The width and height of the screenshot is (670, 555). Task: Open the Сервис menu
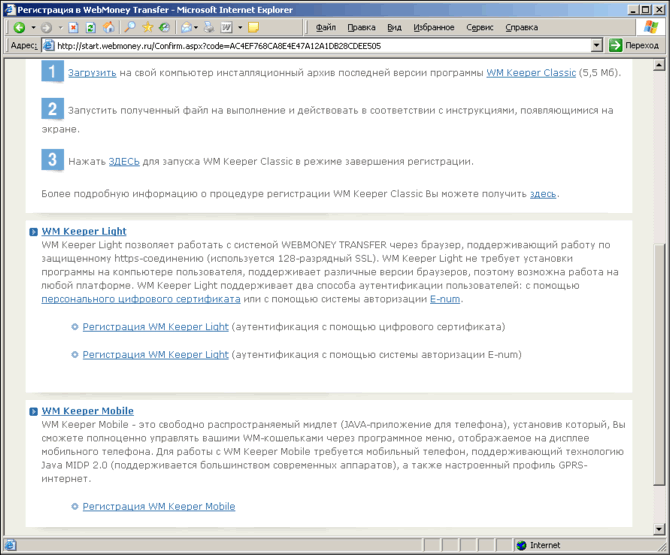click(480, 27)
